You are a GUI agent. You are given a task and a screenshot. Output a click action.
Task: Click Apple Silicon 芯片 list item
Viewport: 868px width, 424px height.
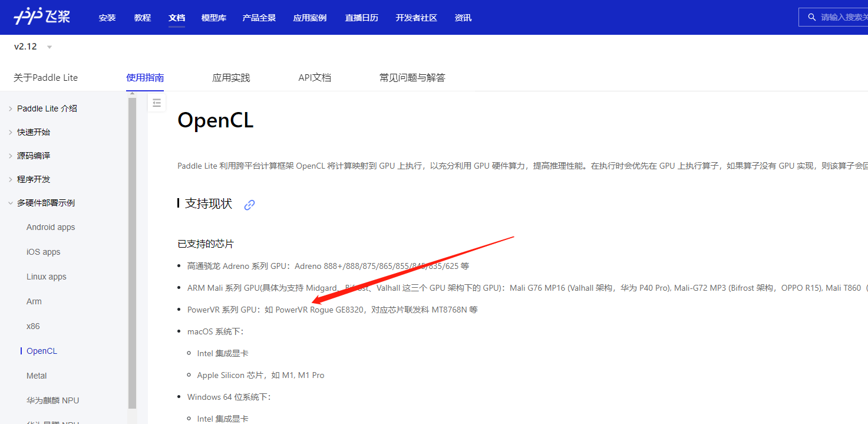coord(261,375)
